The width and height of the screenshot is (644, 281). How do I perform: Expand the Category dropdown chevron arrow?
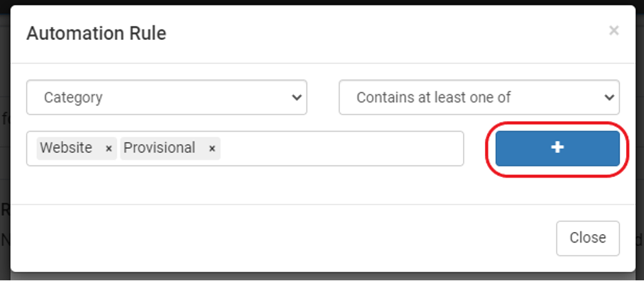click(x=296, y=98)
